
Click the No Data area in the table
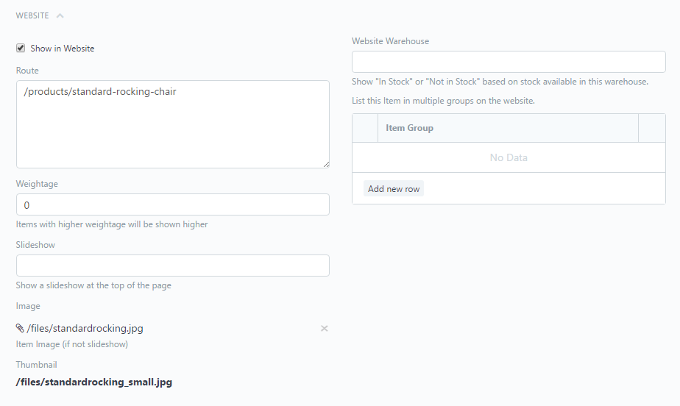tap(508, 157)
